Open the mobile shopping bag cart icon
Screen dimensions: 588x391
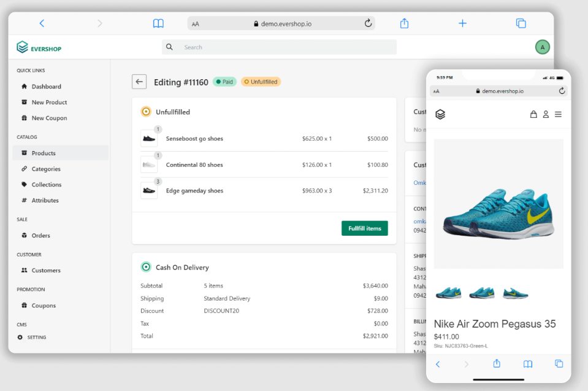pos(533,114)
